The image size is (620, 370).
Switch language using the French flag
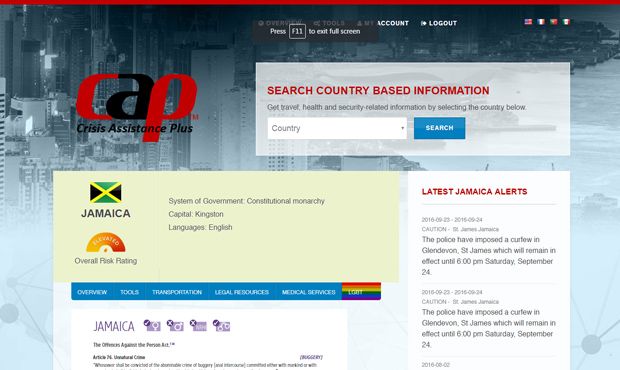[x=541, y=22]
